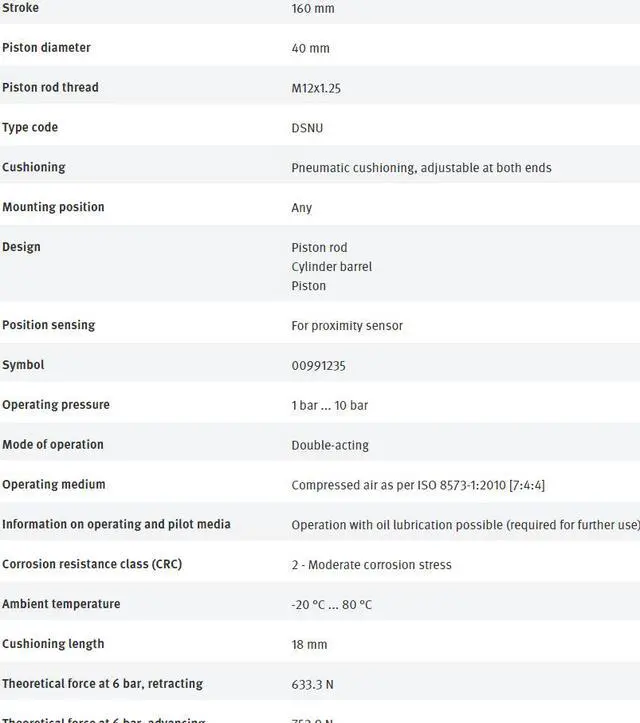Click the Operating pressure label
The image size is (640, 723).
56,405
